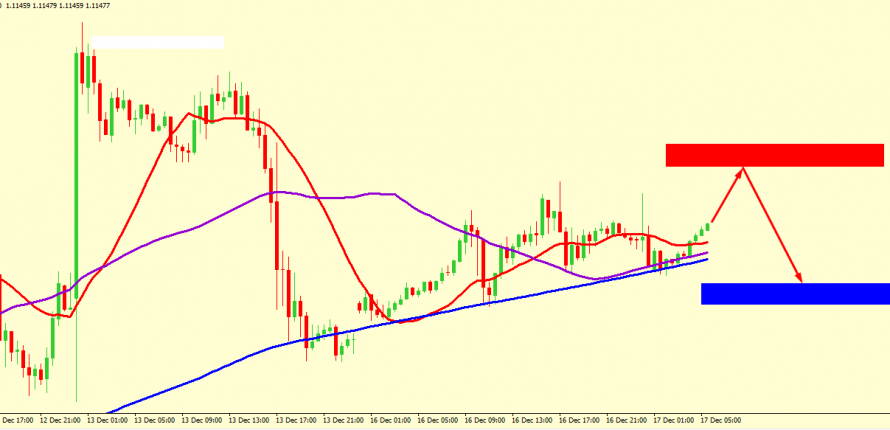Click the 16 Dec 01:00 axis label
This screenshot has width=890, height=430.
pos(391,420)
